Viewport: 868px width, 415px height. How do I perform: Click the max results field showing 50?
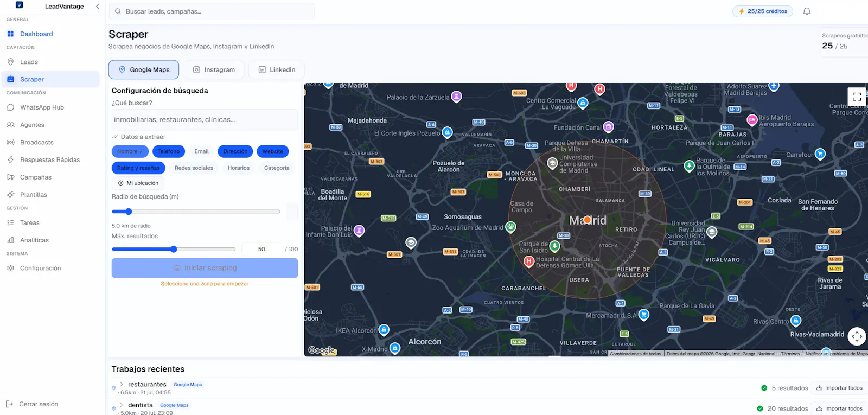click(x=261, y=249)
